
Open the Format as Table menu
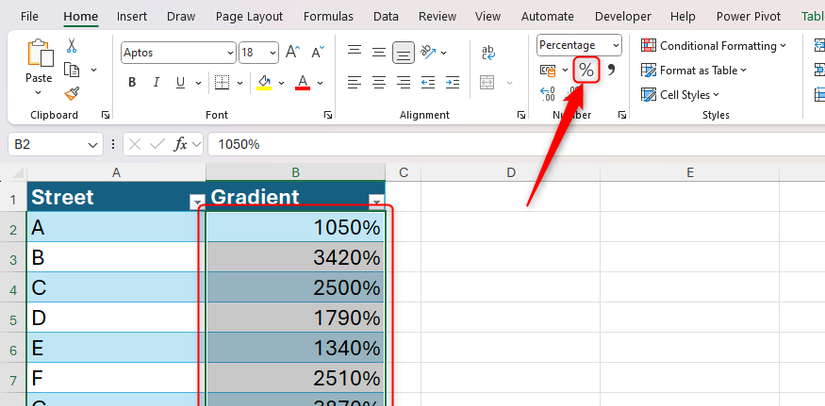coord(693,70)
